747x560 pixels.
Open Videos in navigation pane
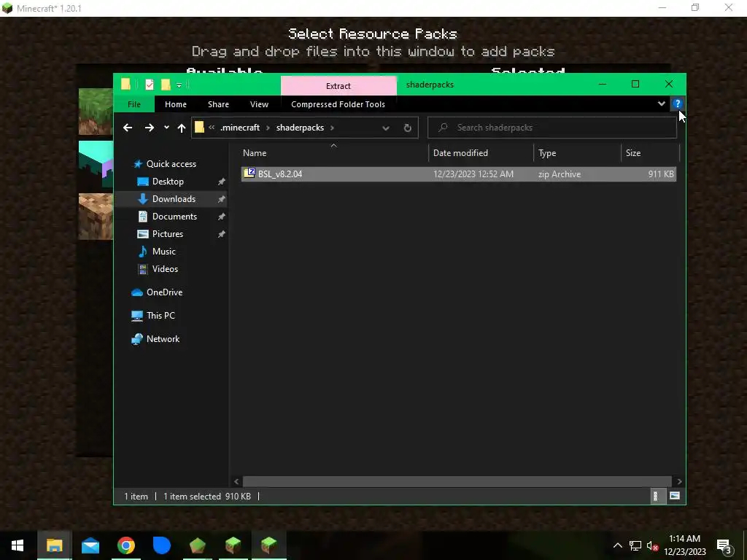pos(165,269)
